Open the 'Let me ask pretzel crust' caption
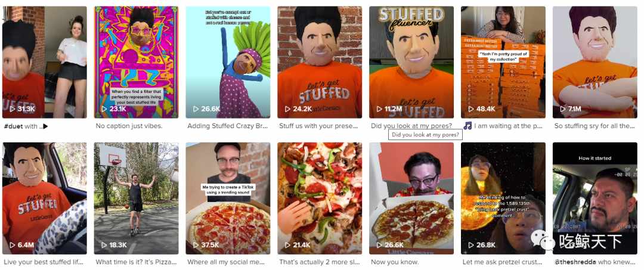The height and width of the screenshot is (270, 644). (503, 262)
